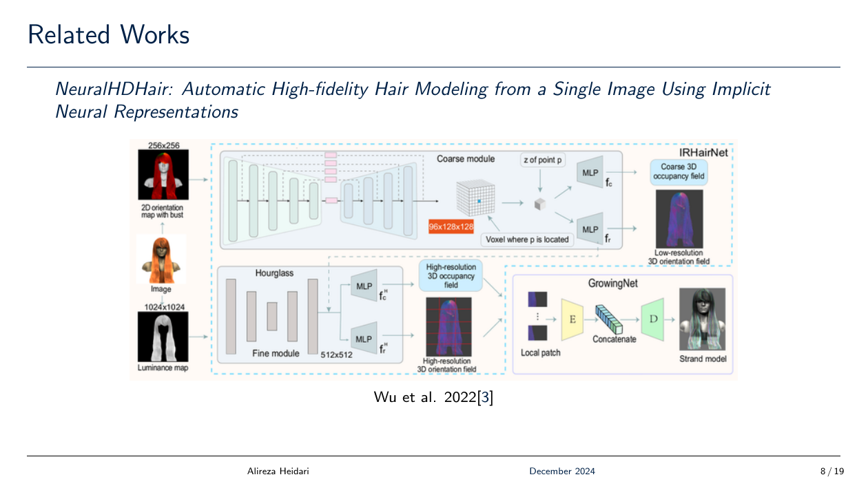Click the green decoder "D" block
This screenshot has width=868, height=488.
click(652, 319)
